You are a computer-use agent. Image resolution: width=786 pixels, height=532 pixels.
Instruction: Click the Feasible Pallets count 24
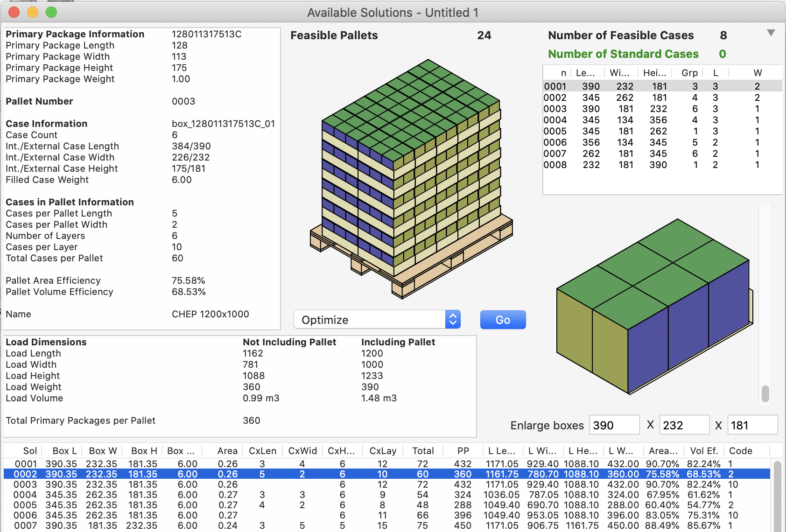coord(484,35)
